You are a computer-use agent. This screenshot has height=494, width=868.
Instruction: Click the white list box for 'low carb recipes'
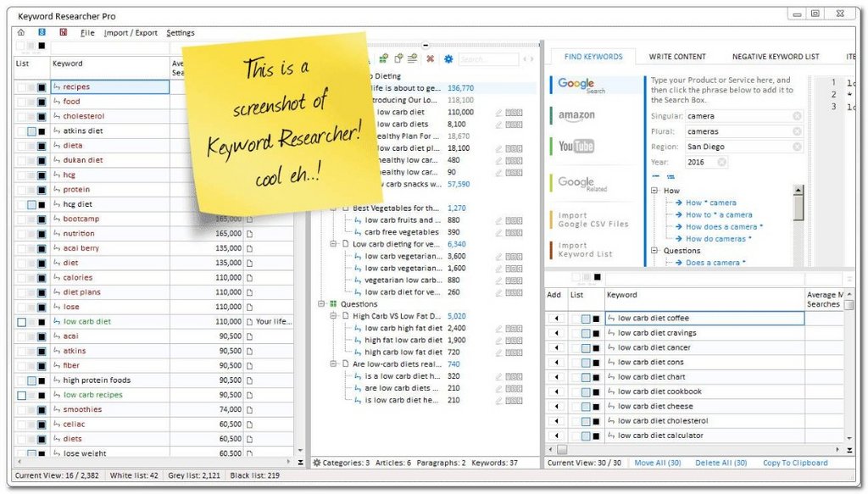click(21, 396)
